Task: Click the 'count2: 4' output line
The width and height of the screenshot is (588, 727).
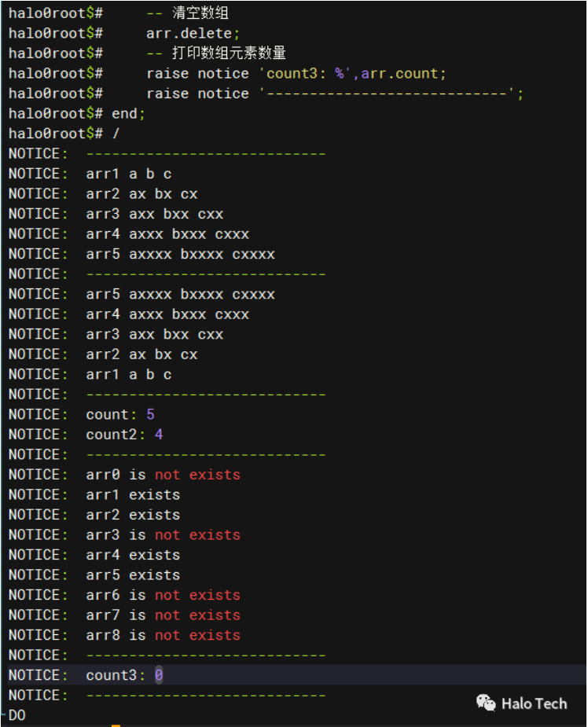Action: tap(124, 435)
